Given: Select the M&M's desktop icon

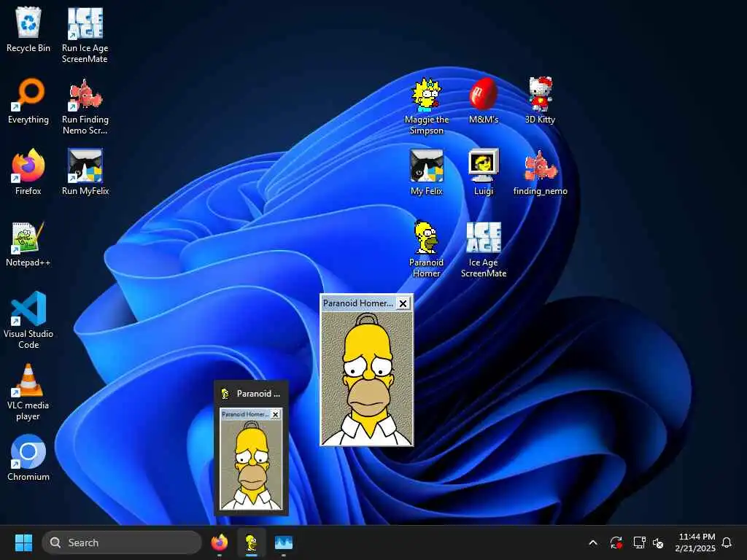Looking at the screenshot, I should click(x=483, y=101).
